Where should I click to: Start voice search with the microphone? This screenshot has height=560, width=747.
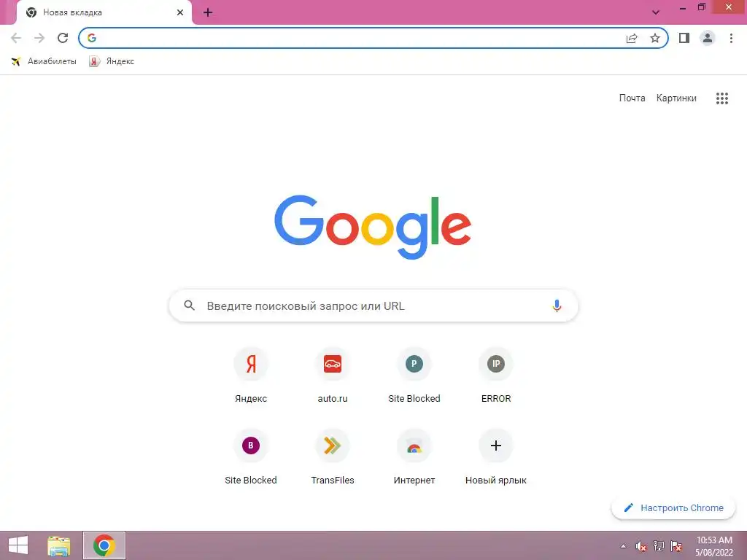coord(557,306)
